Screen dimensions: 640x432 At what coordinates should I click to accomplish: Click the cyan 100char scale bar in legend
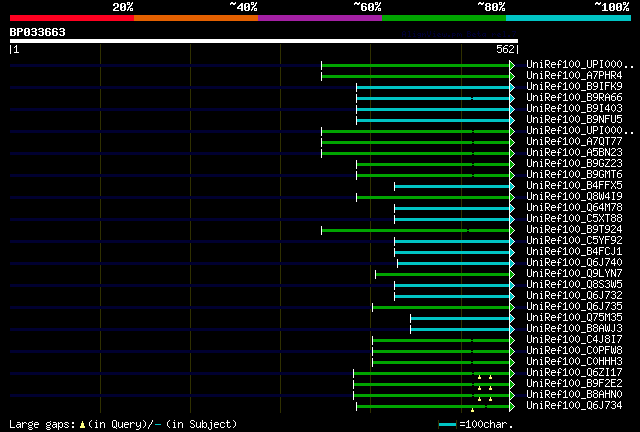coord(447,425)
